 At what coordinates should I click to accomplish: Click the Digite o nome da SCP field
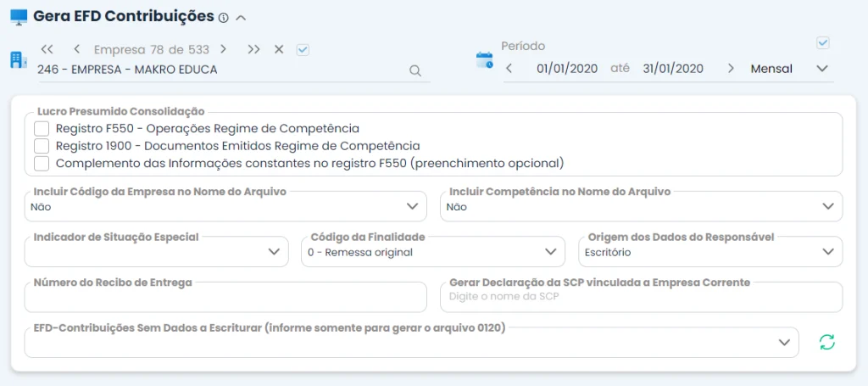coord(641,298)
